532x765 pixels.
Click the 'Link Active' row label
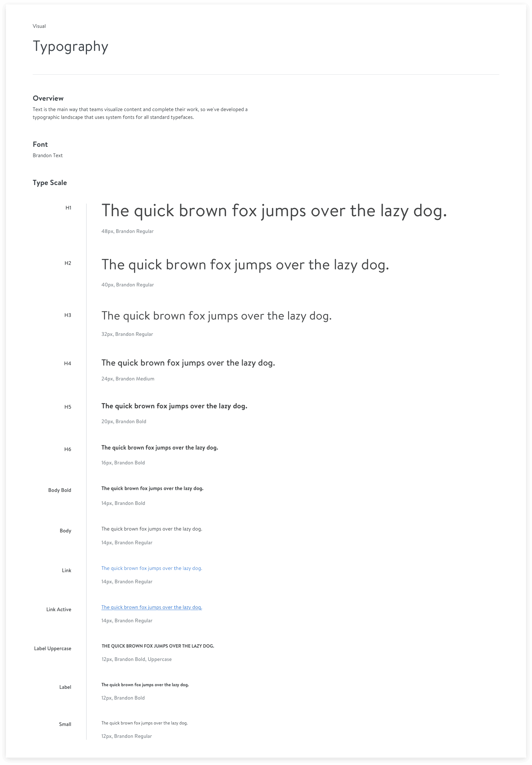59,609
